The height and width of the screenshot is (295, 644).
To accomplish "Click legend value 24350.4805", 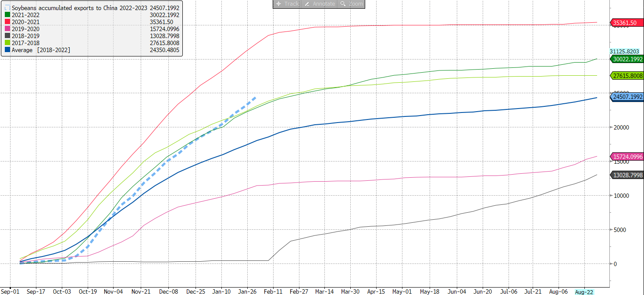I will click(164, 50).
